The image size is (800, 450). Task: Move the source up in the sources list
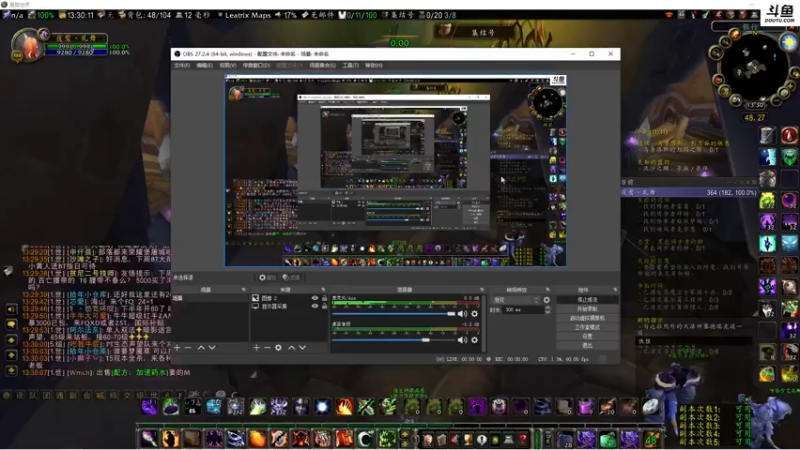click(291, 347)
